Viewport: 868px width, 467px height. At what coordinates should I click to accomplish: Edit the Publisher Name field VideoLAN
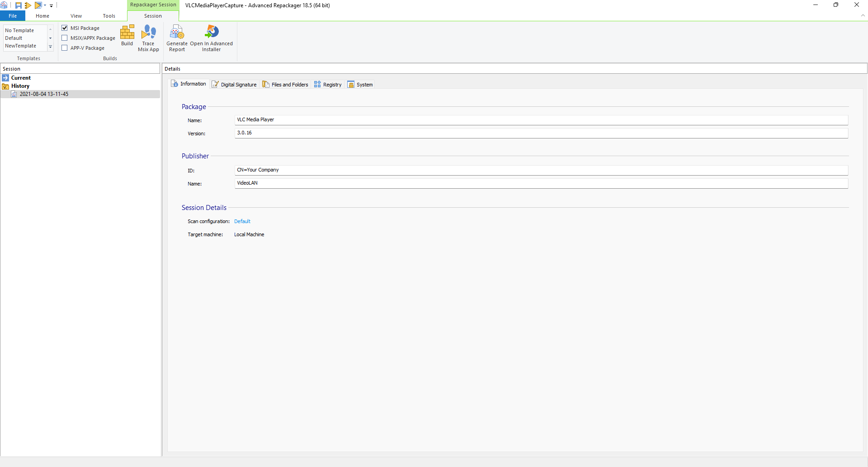pos(541,183)
